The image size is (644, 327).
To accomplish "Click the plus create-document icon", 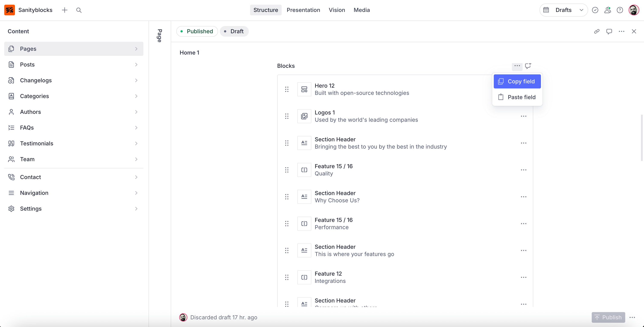I will point(64,10).
